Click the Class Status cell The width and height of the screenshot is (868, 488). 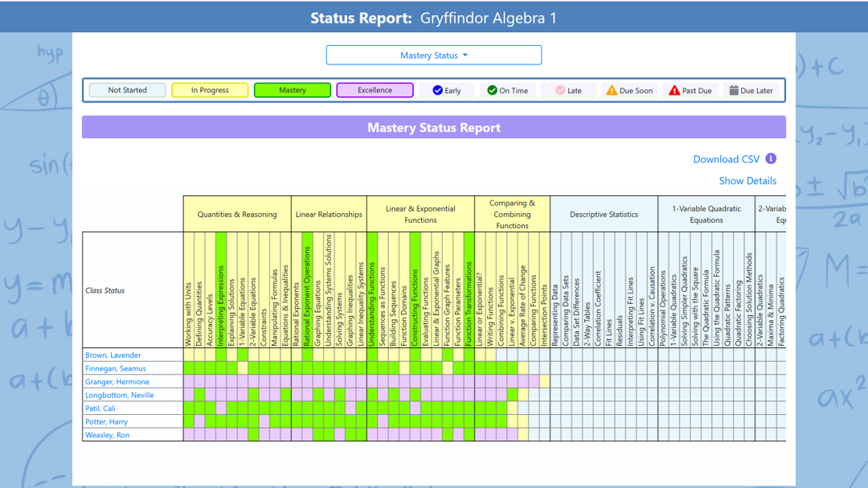133,290
